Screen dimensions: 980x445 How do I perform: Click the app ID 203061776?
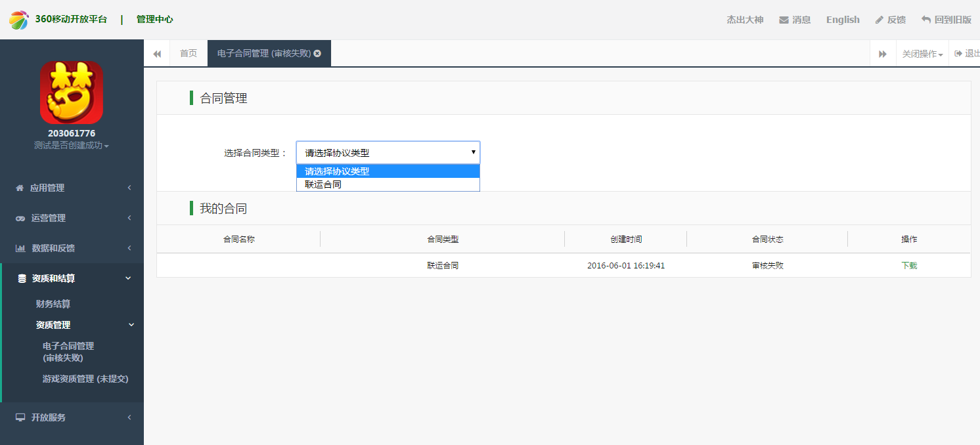point(72,133)
